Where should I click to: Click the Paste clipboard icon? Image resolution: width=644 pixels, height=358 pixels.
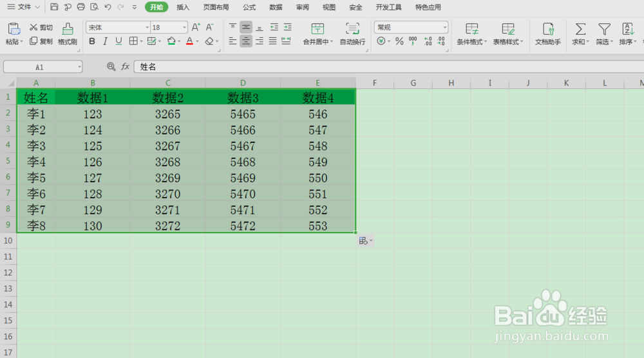point(14,29)
